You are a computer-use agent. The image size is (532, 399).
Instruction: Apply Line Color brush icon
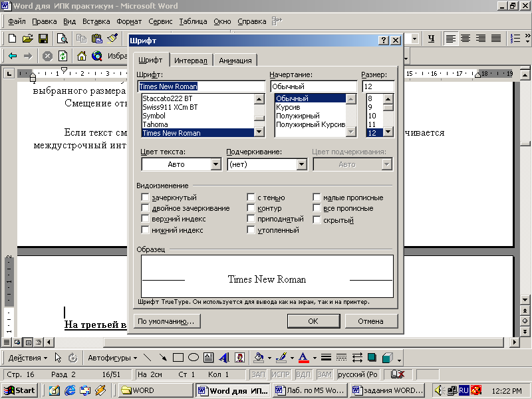pyautogui.click(x=281, y=358)
